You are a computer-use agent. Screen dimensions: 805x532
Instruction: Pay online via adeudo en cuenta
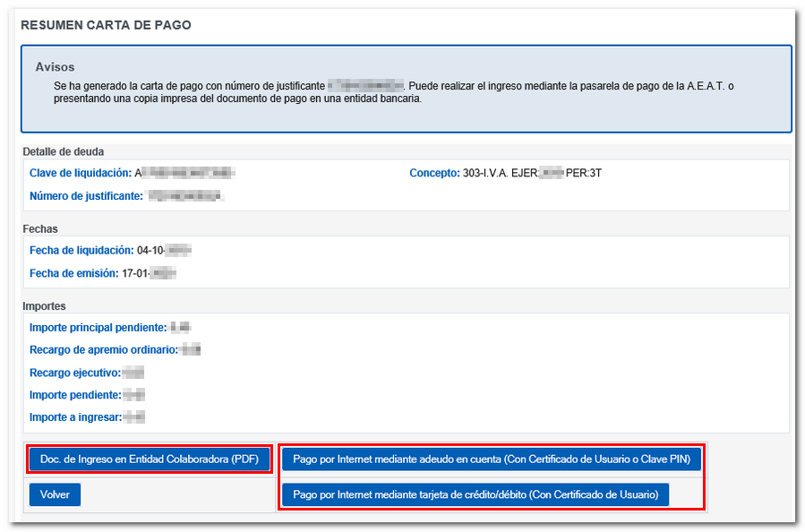491,459
